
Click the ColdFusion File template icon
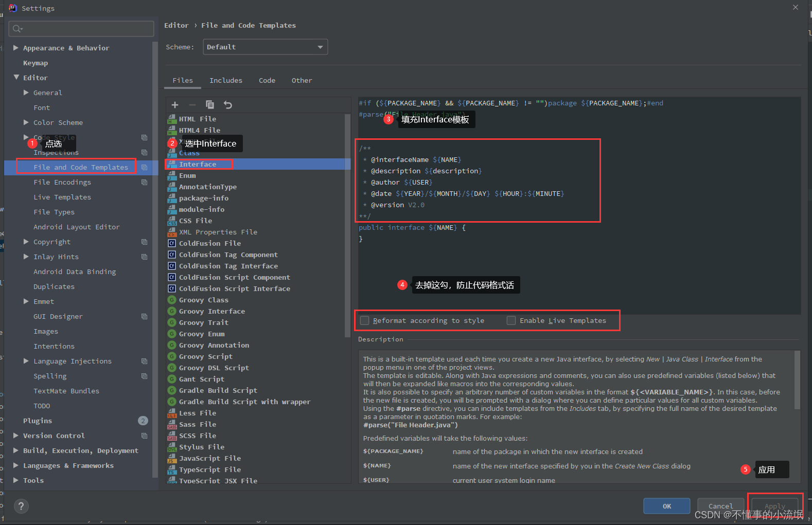coord(172,244)
